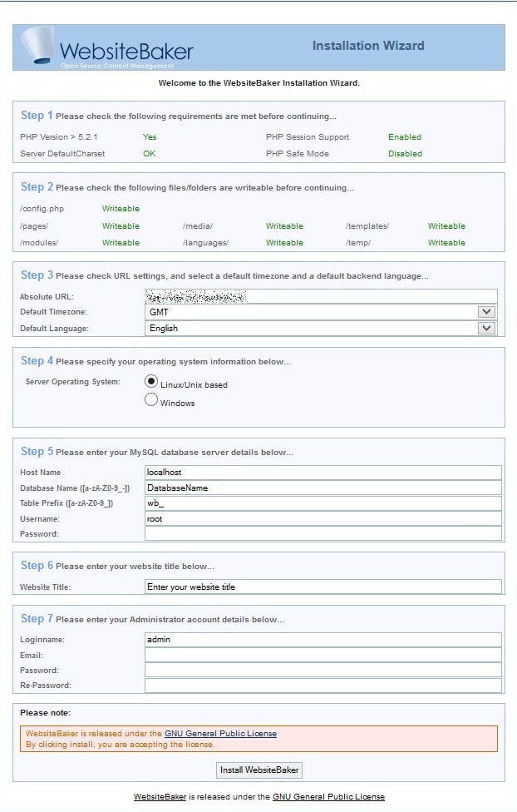Click the administrator Email input field
This screenshot has height=812, width=517.
323,655
